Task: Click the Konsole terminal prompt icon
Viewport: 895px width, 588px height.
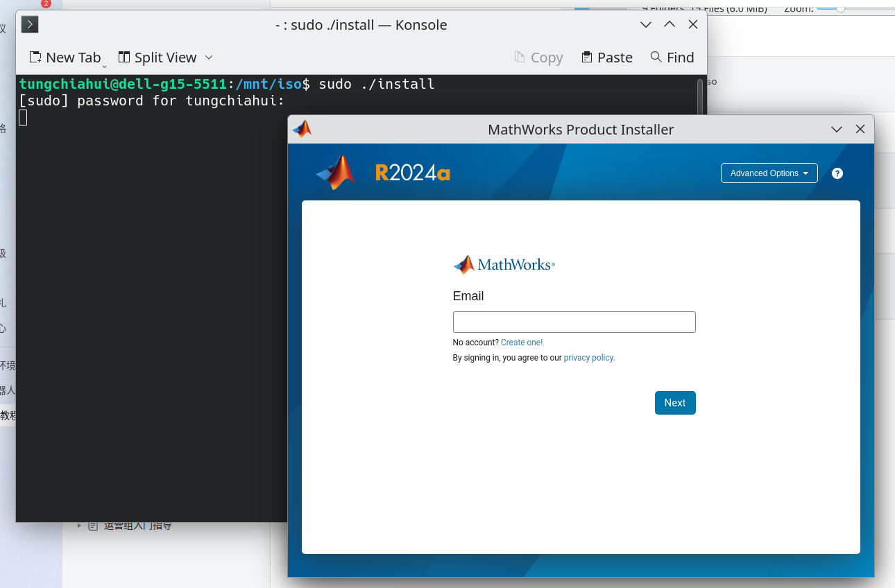Action: pos(30,25)
